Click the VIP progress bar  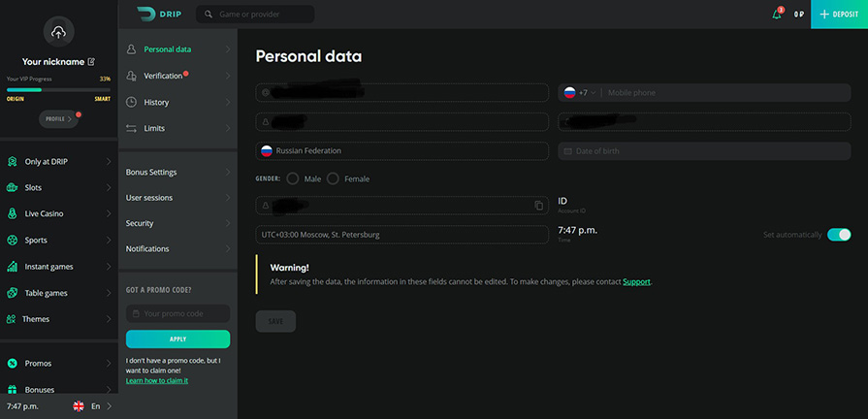point(58,89)
